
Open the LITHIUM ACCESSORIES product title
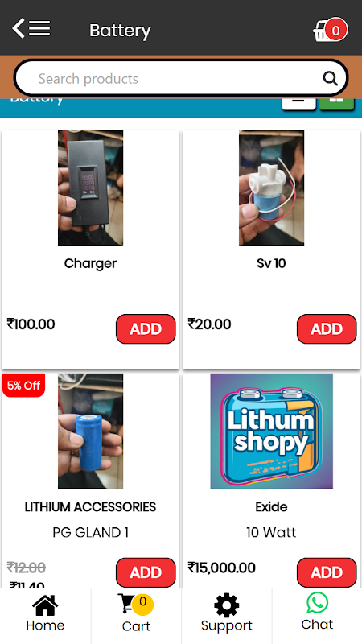[x=90, y=507]
